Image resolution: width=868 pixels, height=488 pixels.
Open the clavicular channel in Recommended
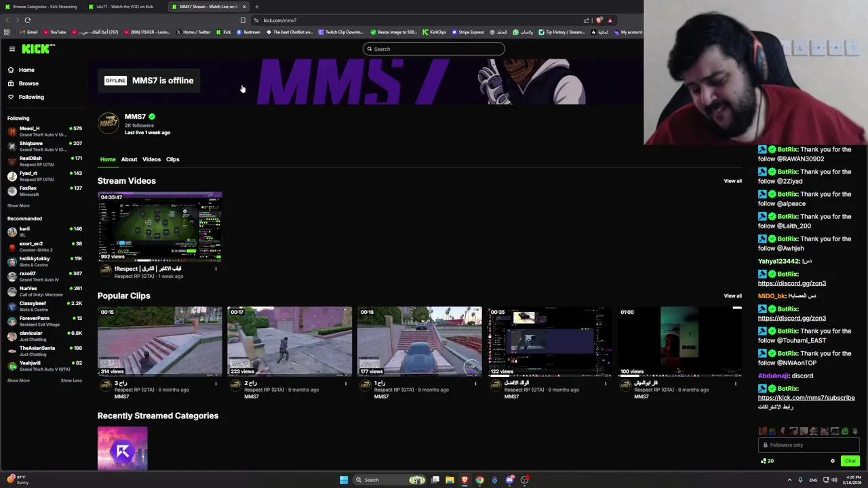tap(44, 335)
